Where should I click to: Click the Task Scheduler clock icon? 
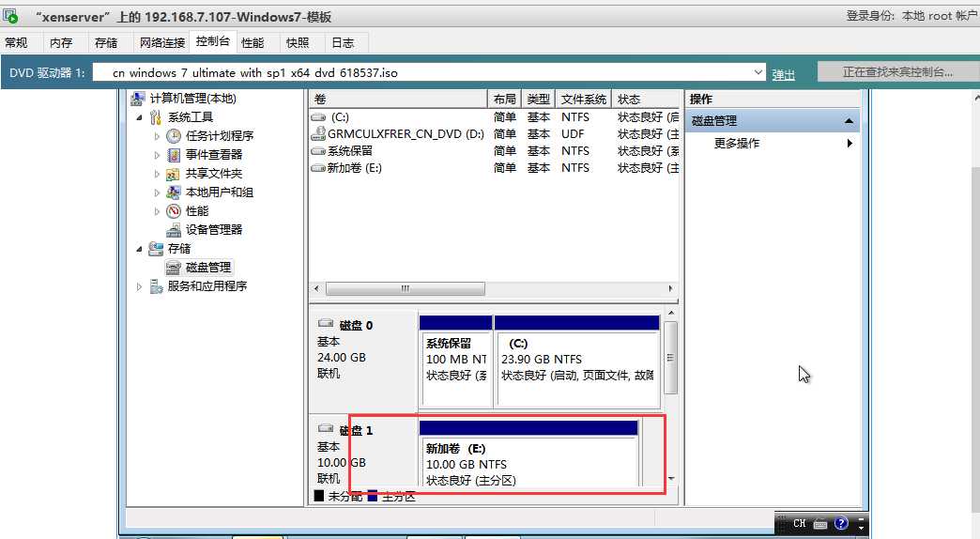174,135
